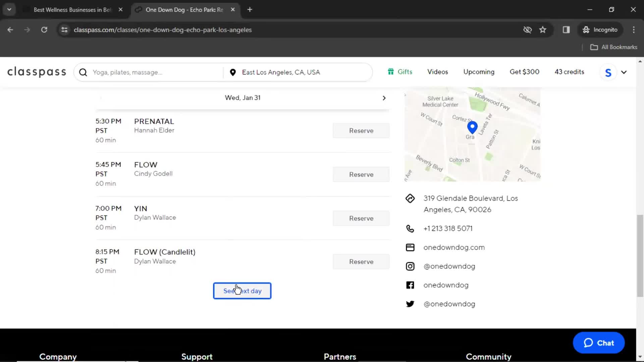
Task: Click the Instagram icon
Action: (x=410, y=266)
